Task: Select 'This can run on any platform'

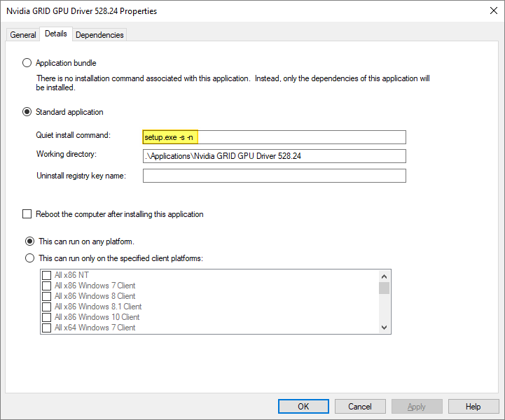Action: pyautogui.click(x=29, y=241)
